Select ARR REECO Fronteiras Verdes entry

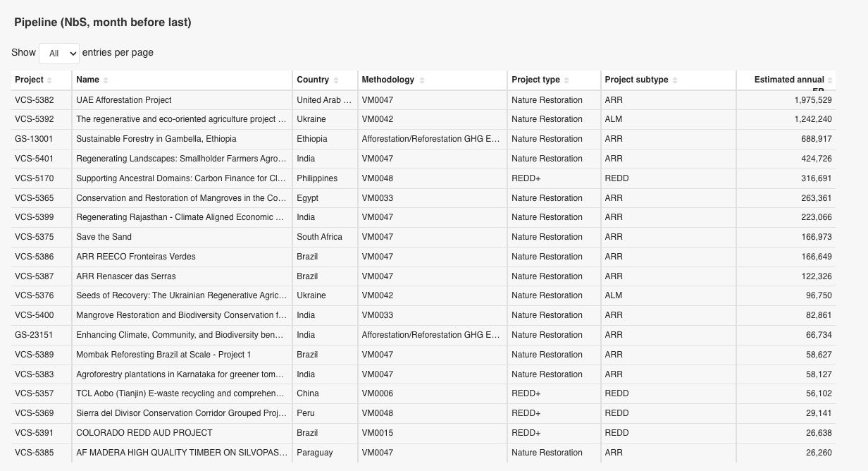[x=136, y=257]
